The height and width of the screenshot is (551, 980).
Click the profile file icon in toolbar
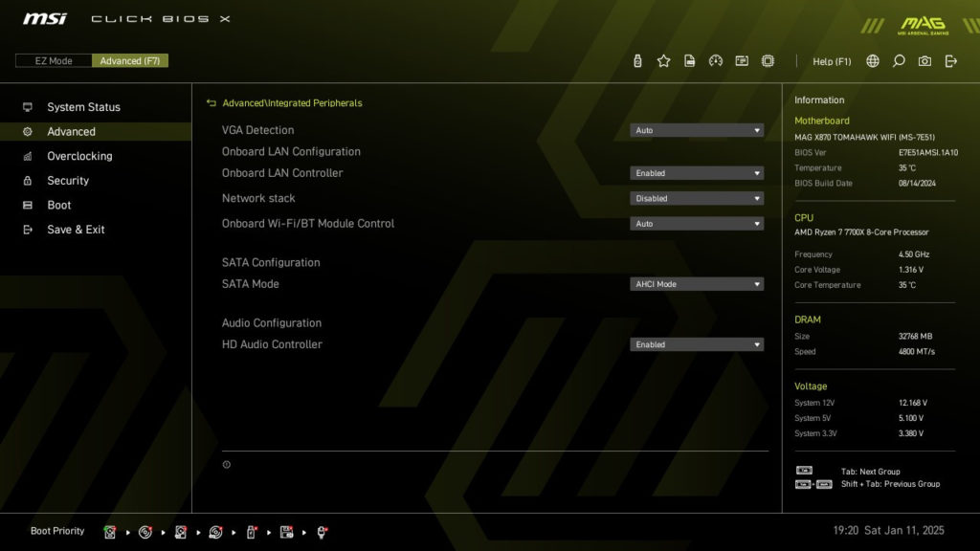(x=689, y=60)
